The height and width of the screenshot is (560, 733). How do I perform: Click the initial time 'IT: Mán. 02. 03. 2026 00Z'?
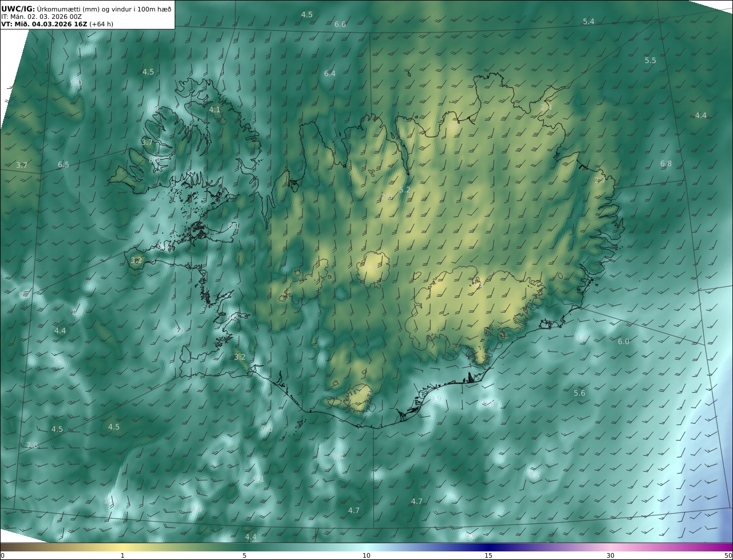coord(41,17)
